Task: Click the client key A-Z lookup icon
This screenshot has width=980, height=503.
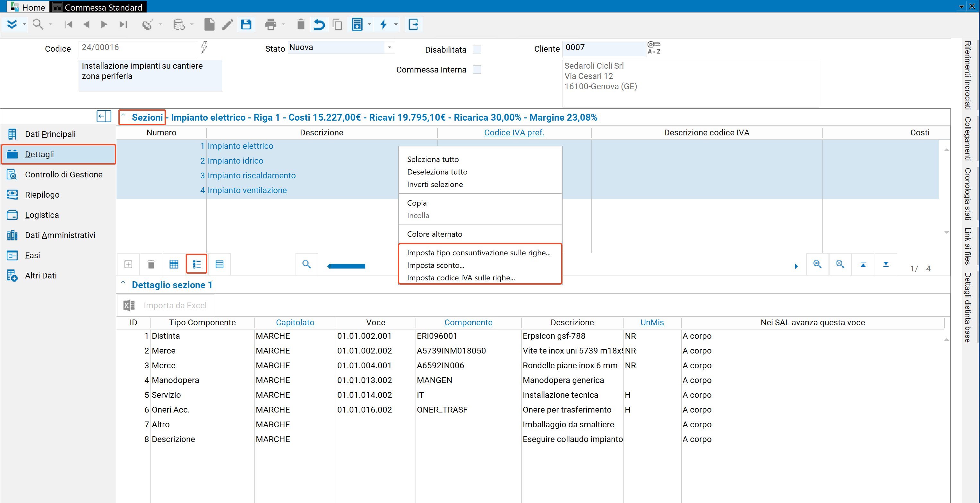Action: point(654,48)
